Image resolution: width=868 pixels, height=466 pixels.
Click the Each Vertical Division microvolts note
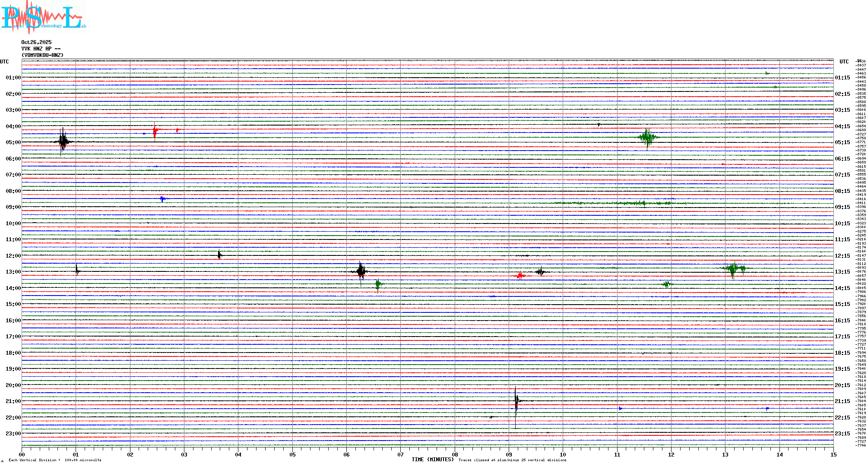tap(55, 460)
